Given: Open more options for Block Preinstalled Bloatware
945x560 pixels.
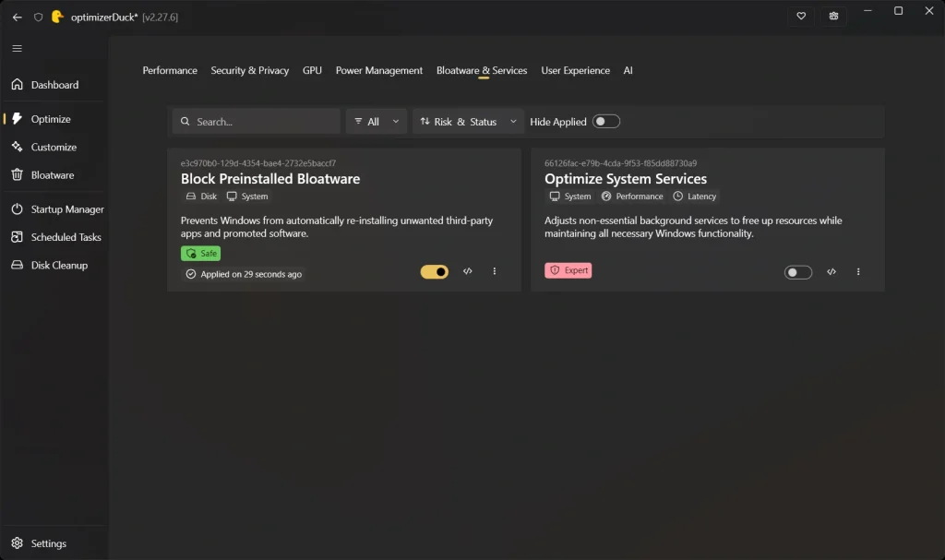Looking at the screenshot, I should pos(495,271).
